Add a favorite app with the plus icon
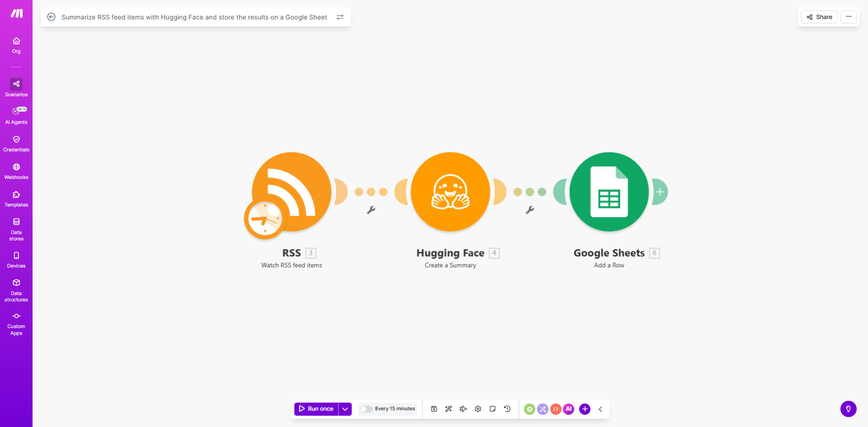This screenshot has width=868, height=427. (x=585, y=409)
